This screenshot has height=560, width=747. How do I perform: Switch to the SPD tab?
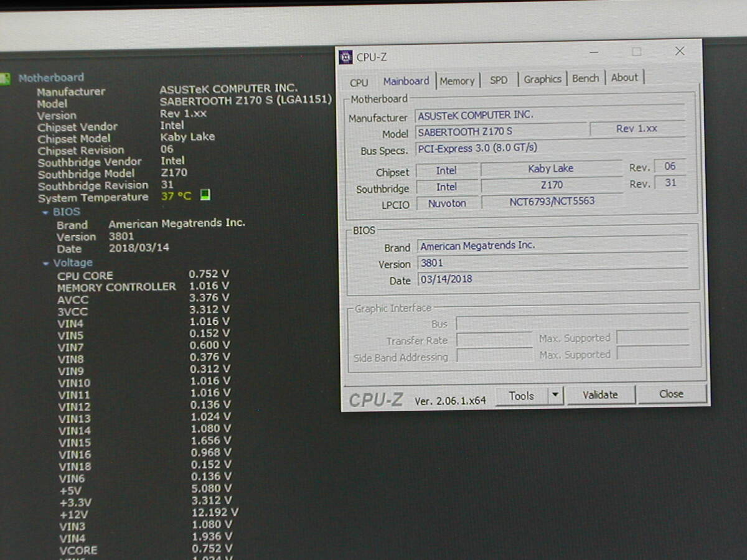(499, 80)
